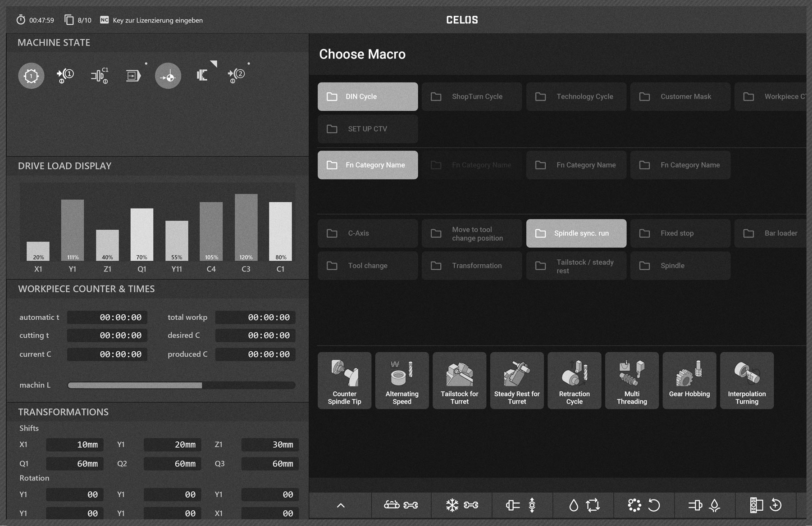Click the door clock toolbar button
Screen dimensions: 812x526
(766, 505)
